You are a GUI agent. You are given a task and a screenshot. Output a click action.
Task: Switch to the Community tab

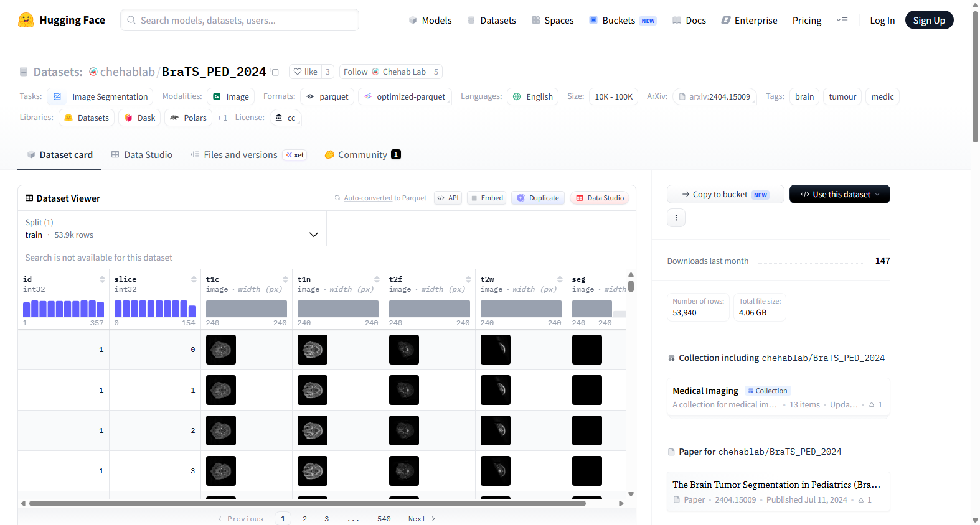(x=362, y=155)
